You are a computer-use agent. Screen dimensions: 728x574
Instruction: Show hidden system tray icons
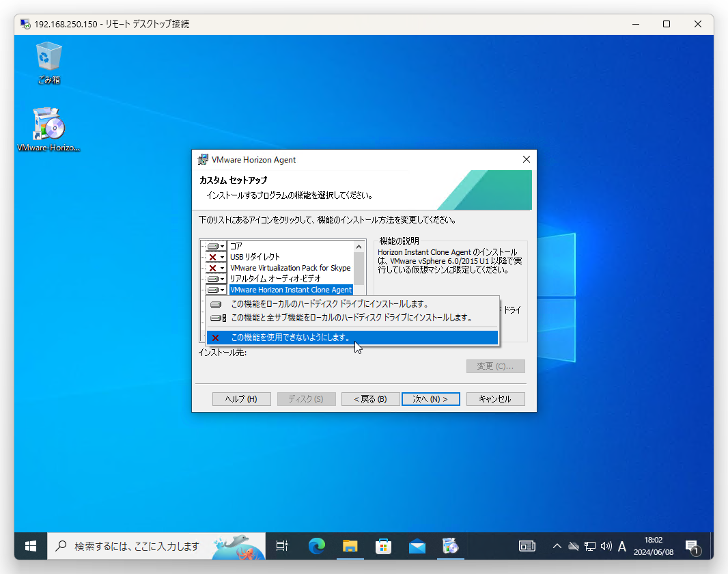click(557, 546)
